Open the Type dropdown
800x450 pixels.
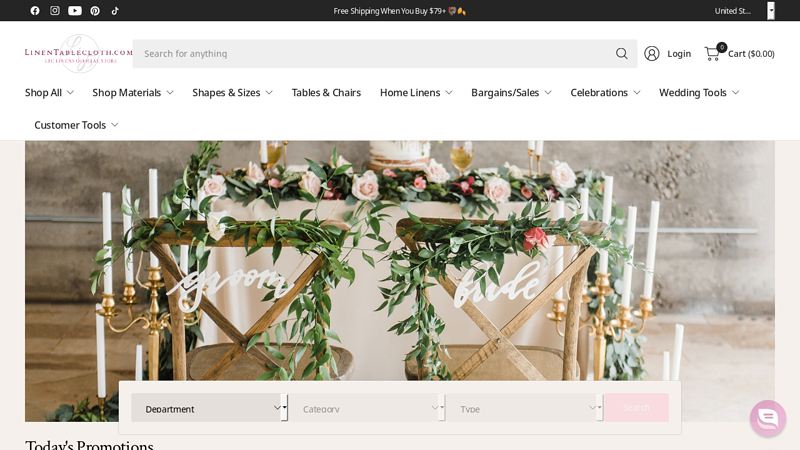[523, 408]
